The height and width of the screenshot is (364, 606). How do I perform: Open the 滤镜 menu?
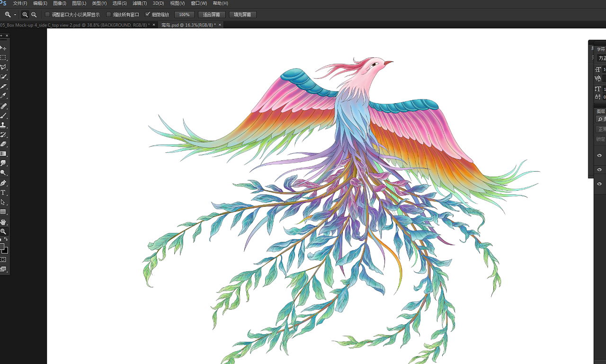[x=140, y=3]
